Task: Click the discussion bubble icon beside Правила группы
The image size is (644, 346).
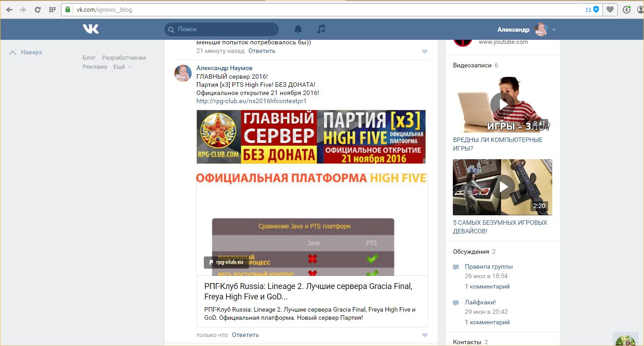Action: click(456, 267)
